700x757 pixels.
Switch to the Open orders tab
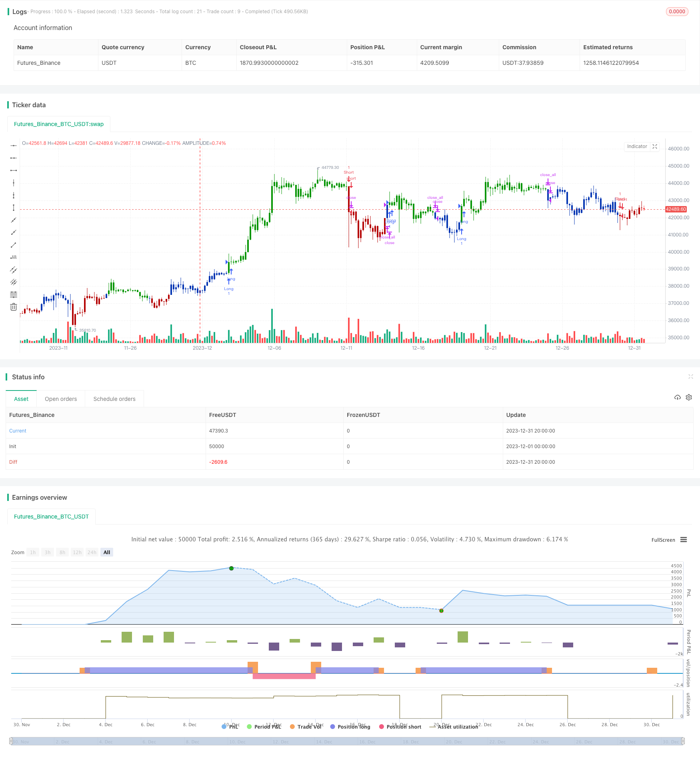pos(61,399)
